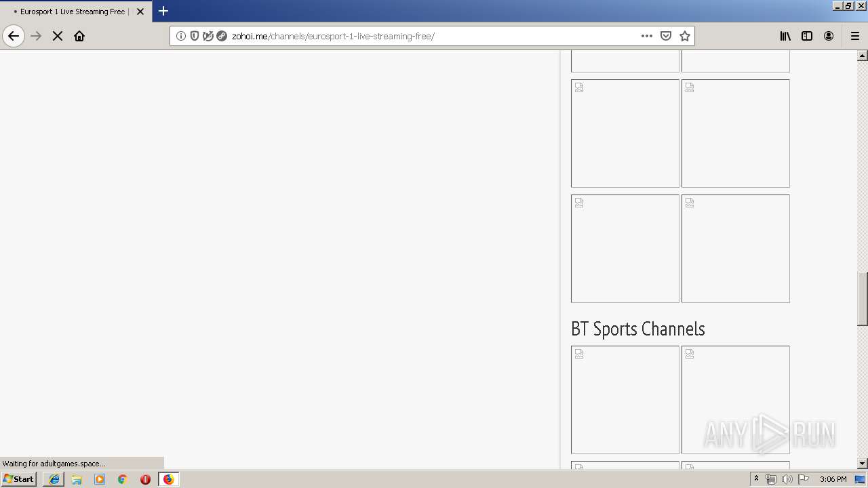
Task: Open Firefox account icon
Action: [829, 36]
